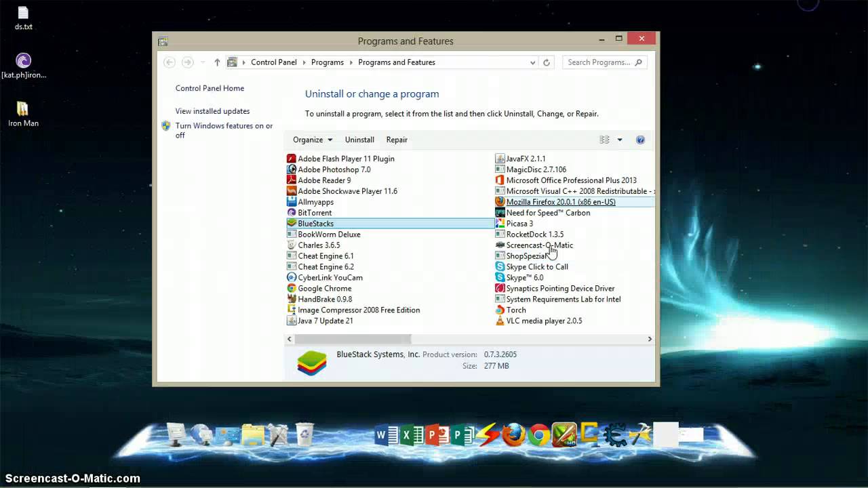
Task: Select the Adobe Reader 9 icon
Action: tap(292, 180)
